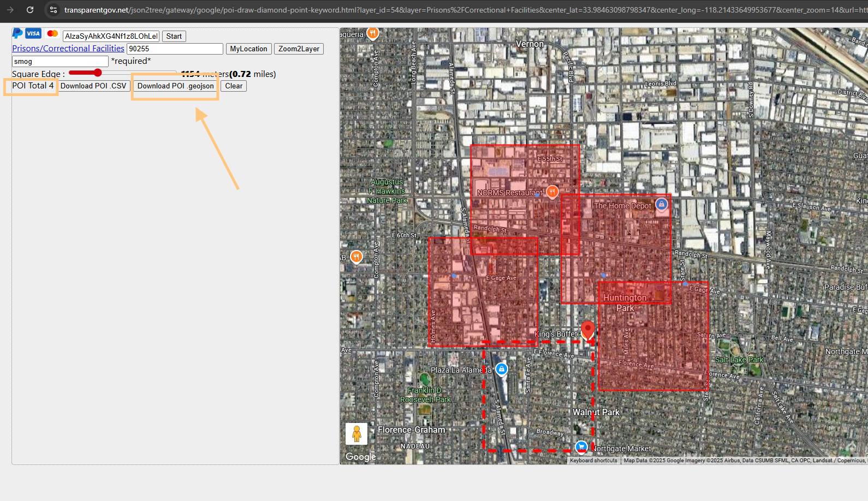This screenshot has width=868, height=501.
Task: Click The Home Depot map marker
Action: click(x=662, y=204)
